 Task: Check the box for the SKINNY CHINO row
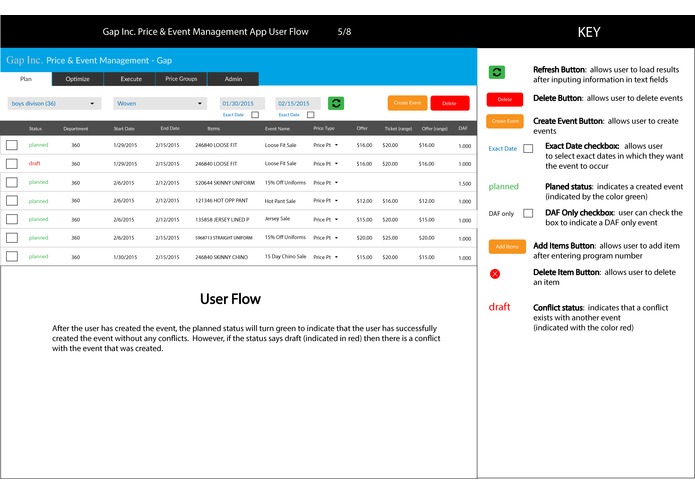[12, 257]
